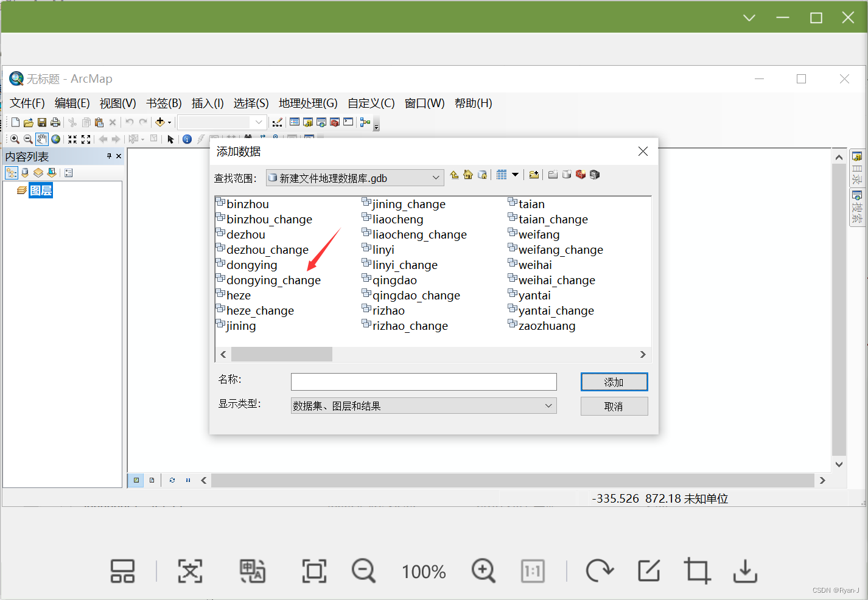Open the Python window icon
868x600 pixels.
(x=348, y=122)
